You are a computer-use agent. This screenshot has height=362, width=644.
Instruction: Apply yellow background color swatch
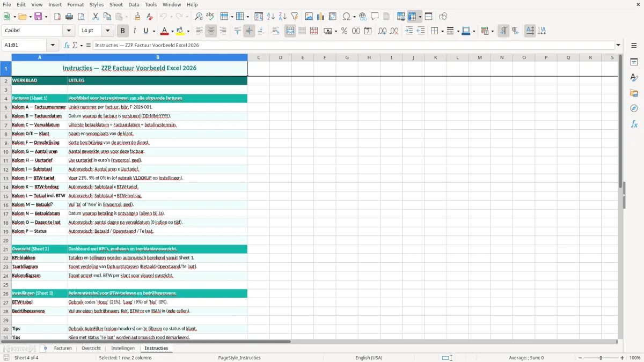181,31
